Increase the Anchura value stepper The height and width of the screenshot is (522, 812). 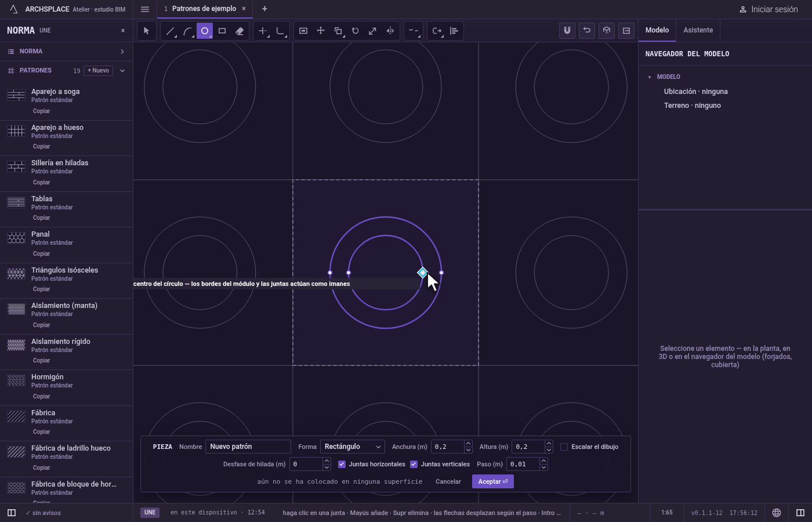tap(468, 444)
